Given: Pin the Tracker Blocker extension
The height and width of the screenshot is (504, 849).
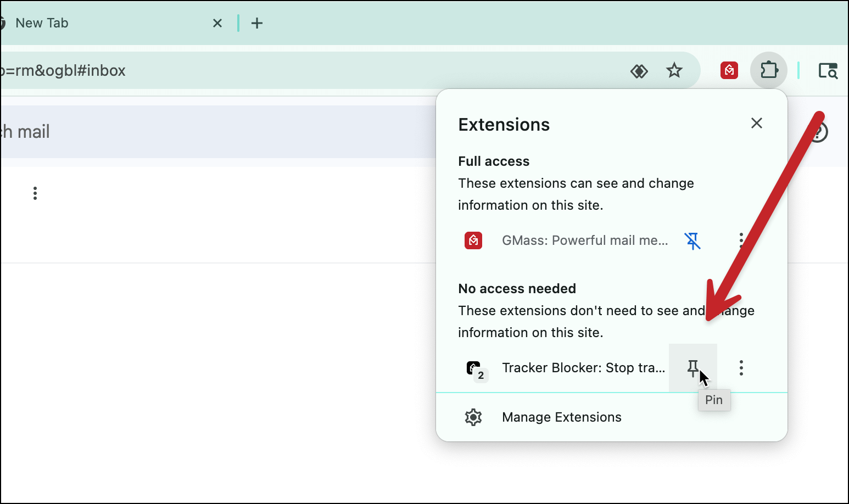Looking at the screenshot, I should coord(692,368).
